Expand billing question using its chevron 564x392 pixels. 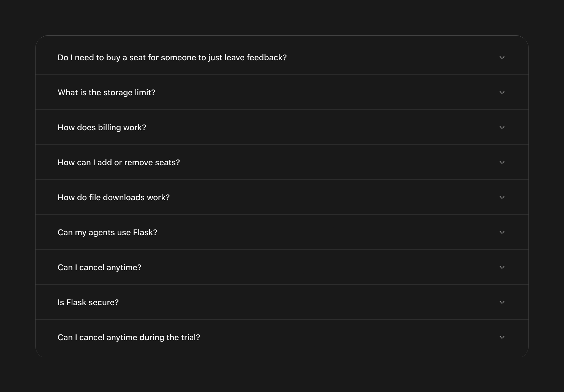click(502, 127)
